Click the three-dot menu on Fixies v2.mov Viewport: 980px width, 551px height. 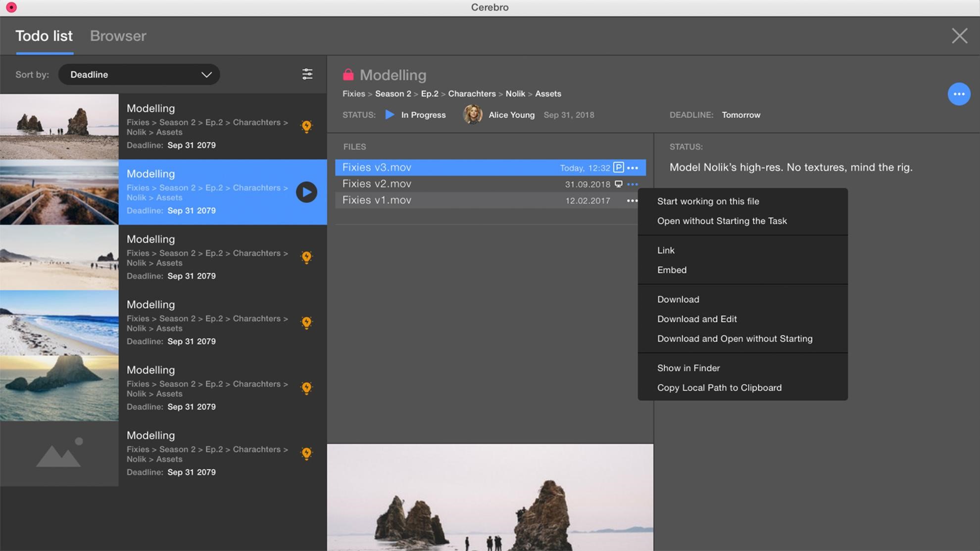pyautogui.click(x=632, y=184)
